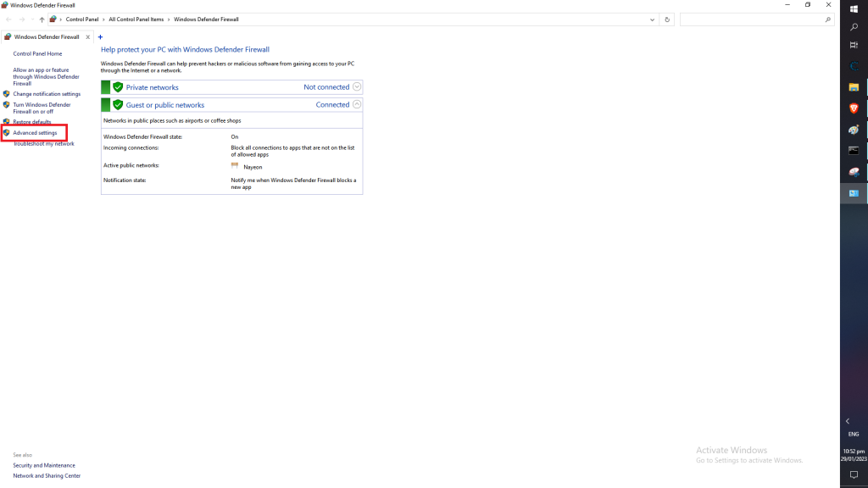Click green shield beside Guest or public networks
The image size is (868, 488).
point(118,104)
